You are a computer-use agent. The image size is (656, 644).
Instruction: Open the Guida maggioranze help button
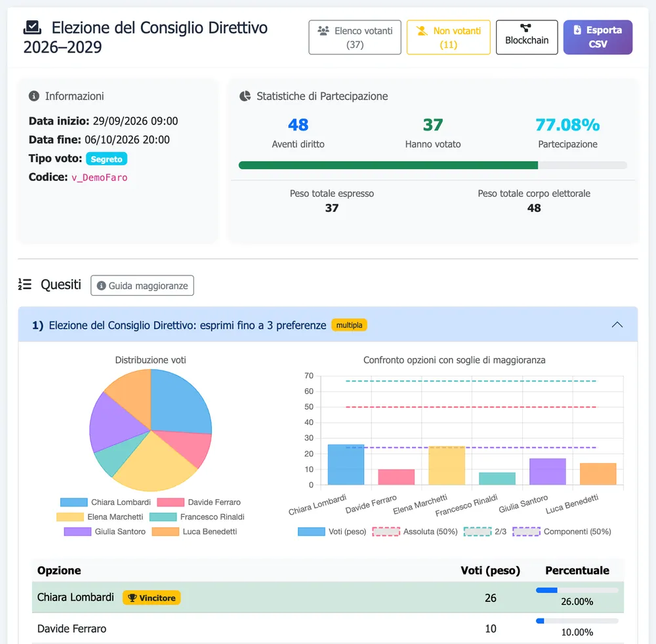pyautogui.click(x=142, y=285)
